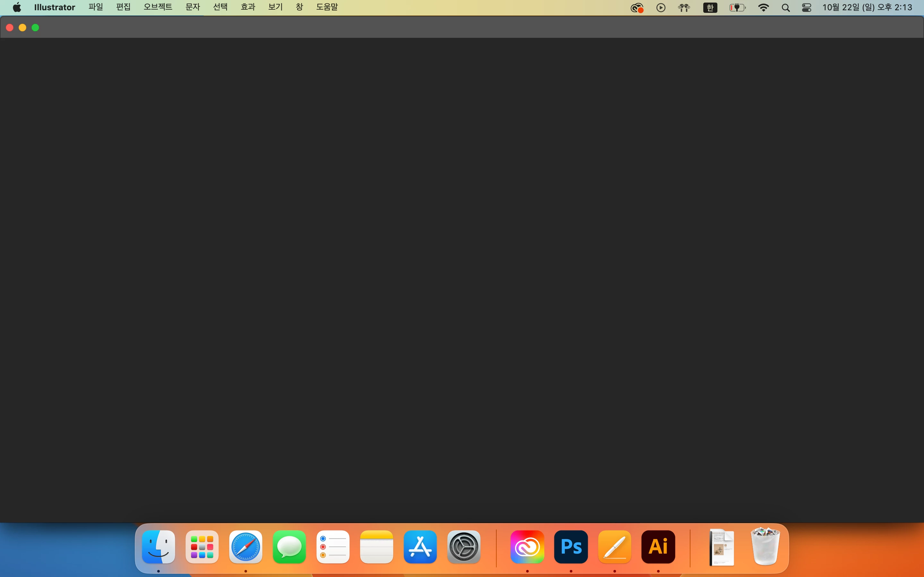Open Adobe Illustrator from the dock
This screenshot has height=577, width=924.
658,547
